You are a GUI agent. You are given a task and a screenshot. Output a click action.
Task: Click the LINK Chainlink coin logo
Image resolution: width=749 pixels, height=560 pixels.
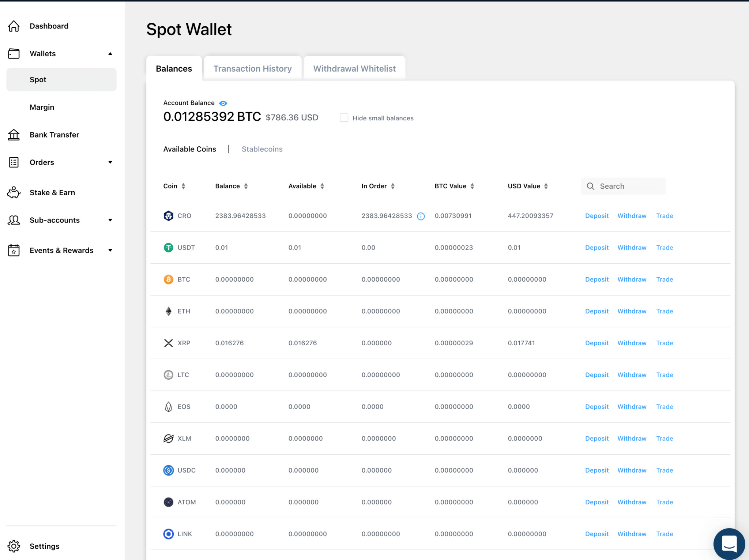tap(168, 534)
